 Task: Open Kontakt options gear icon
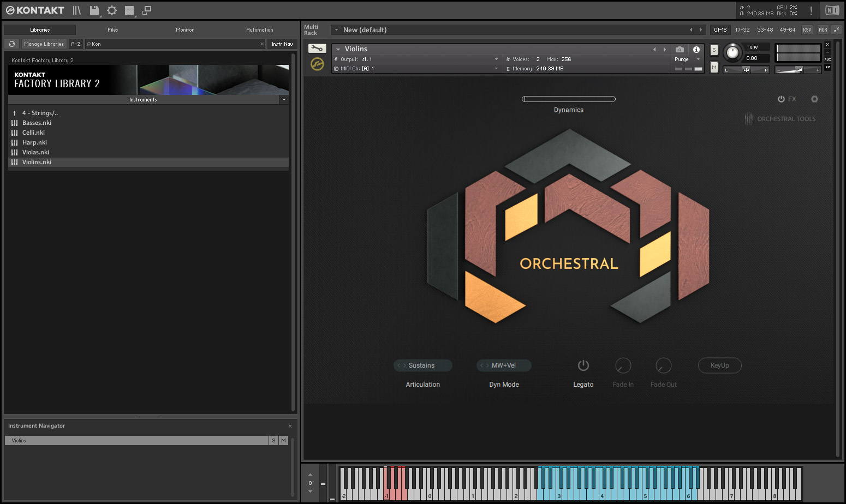[x=112, y=10]
